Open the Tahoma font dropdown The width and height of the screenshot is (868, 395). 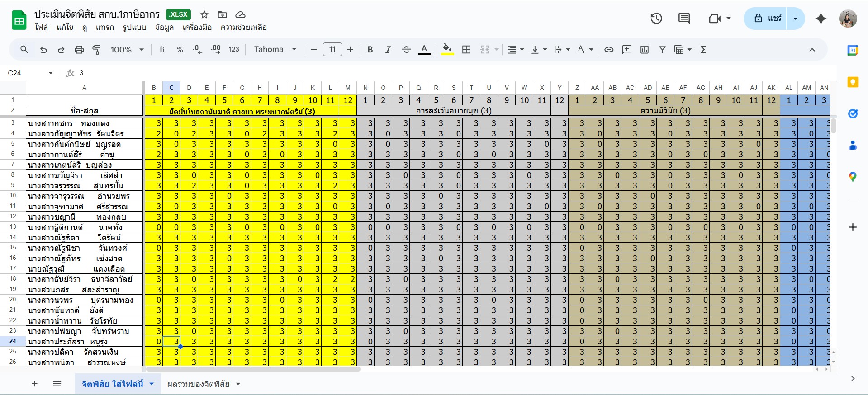click(x=275, y=50)
